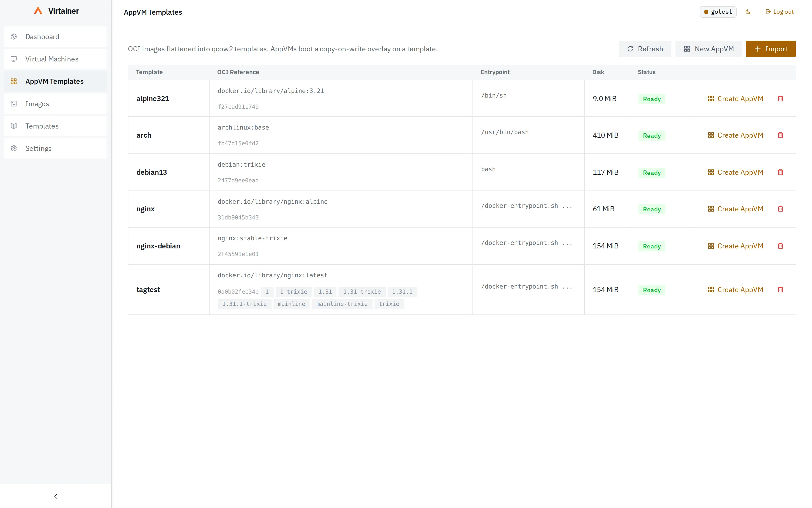
Task: Delete the debian13 template
Action: pos(781,172)
